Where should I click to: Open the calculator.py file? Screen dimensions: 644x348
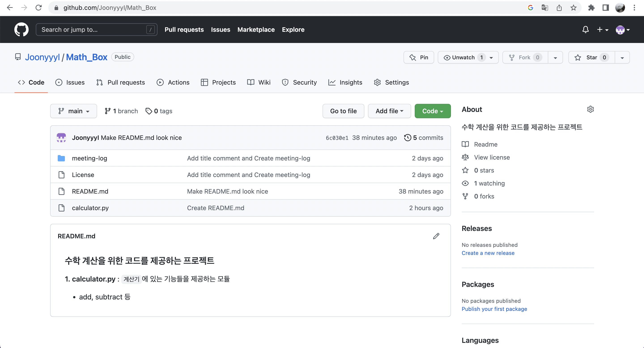tap(90, 208)
